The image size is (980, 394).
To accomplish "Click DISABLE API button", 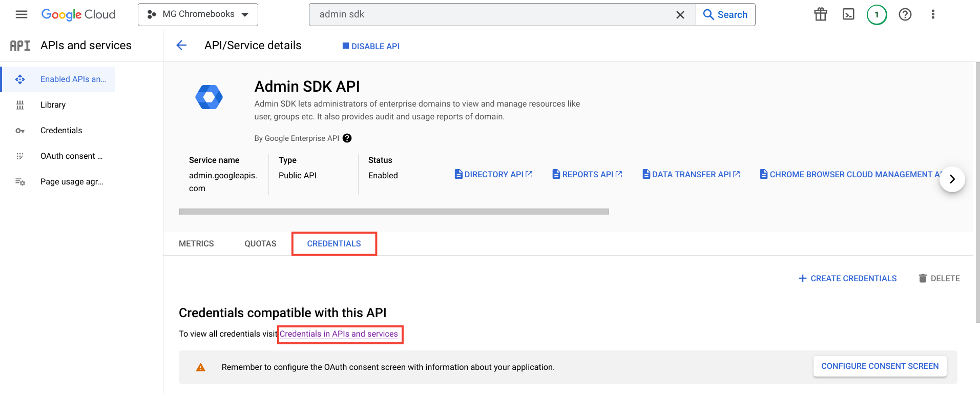I will click(371, 46).
